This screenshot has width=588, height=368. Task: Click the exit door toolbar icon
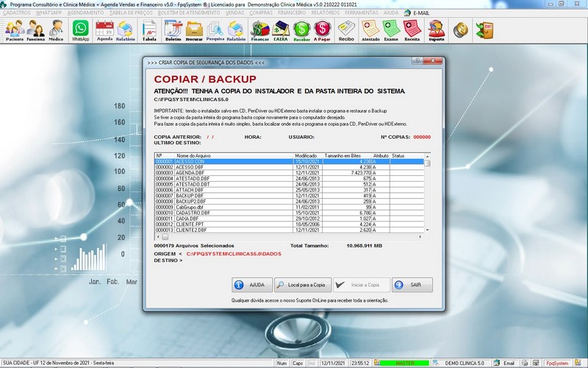484,30
